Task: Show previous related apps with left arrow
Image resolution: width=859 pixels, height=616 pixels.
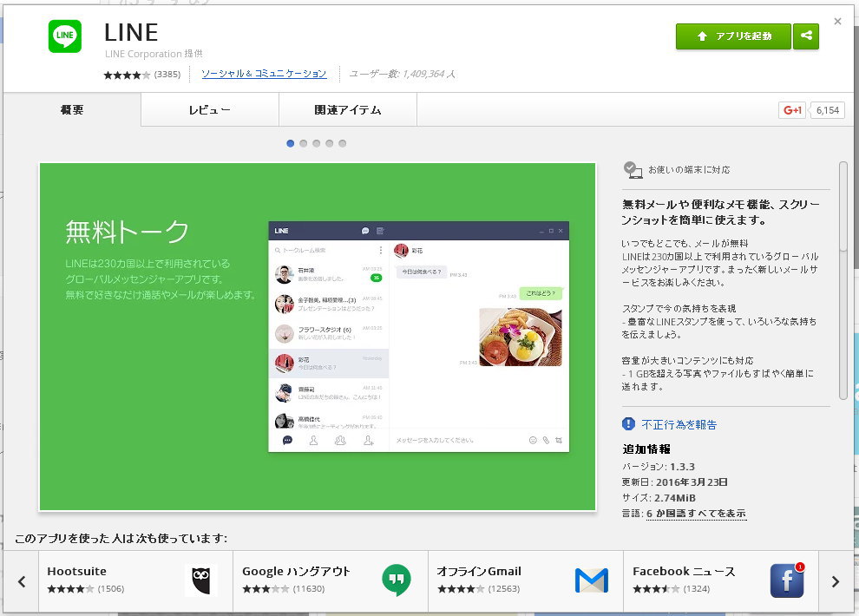Action: coord(22,581)
